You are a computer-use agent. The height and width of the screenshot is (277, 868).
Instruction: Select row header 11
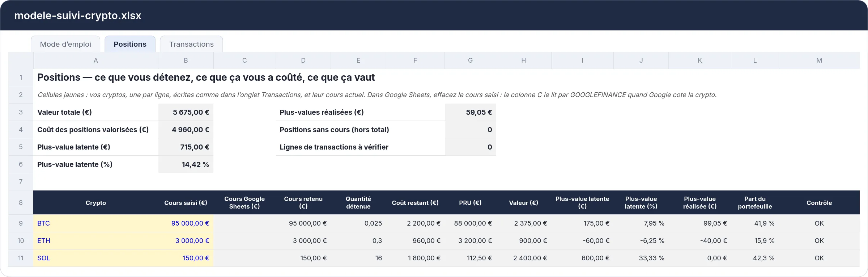(x=21, y=258)
